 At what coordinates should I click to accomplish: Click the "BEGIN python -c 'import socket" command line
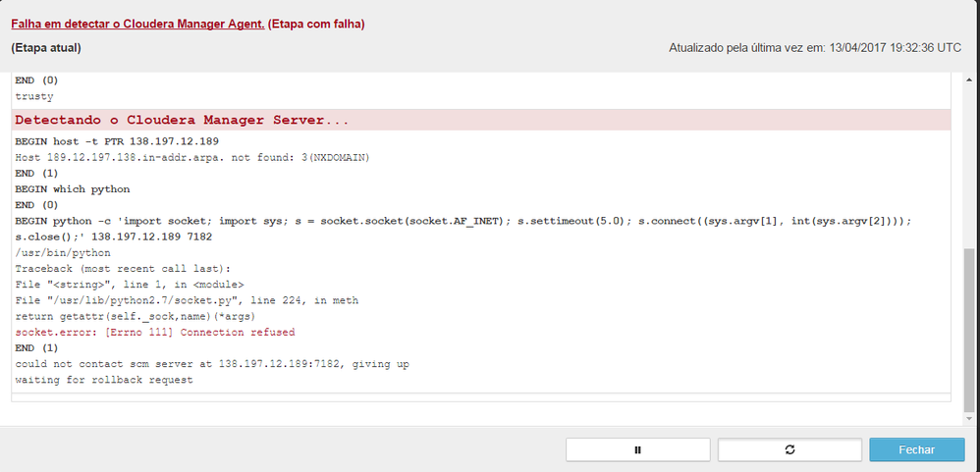click(463, 221)
